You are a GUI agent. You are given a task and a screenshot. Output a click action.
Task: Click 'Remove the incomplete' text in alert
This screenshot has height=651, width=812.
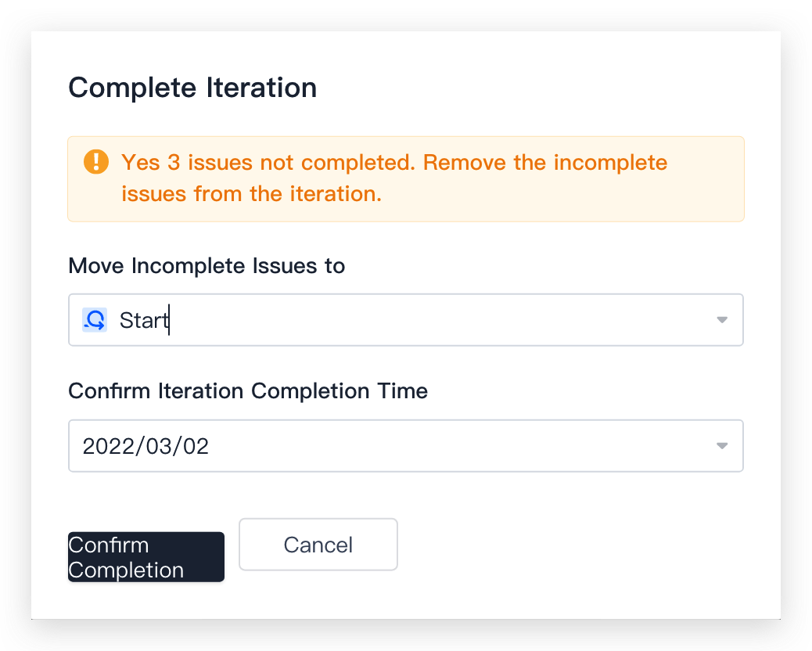(544, 163)
